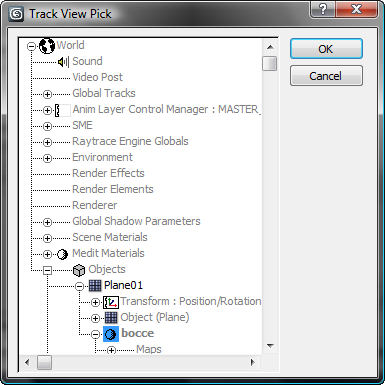This screenshot has height=385, width=385.
Task: Expand the SME node
Action: coord(47,126)
